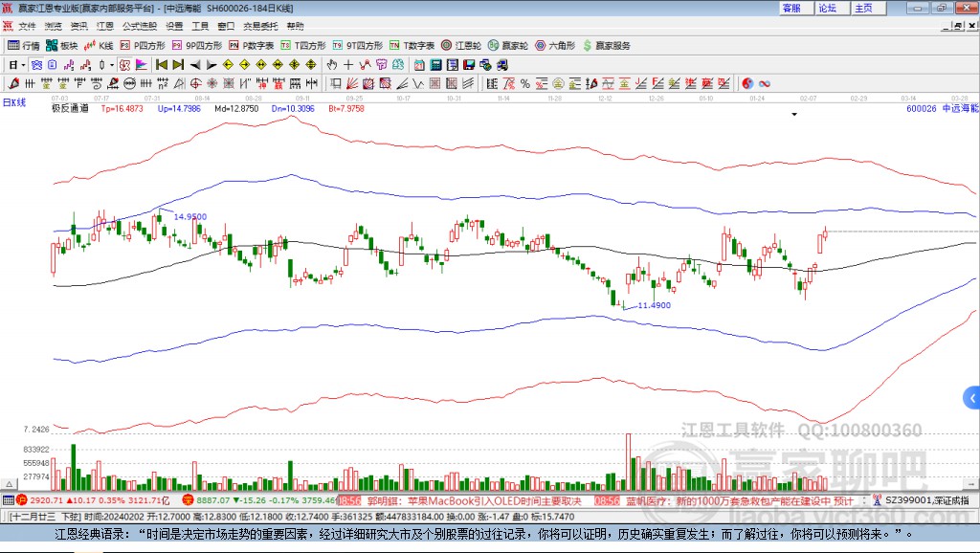Screen dimensions: 980x553
Task: Expand the candlestick chart type dropdown arrow
Action: [x=112, y=65]
